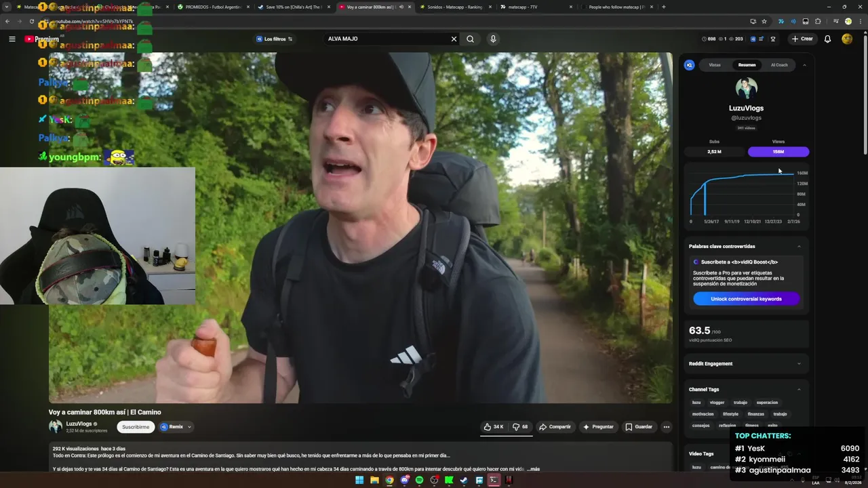Open a new browser tab
The height and width of the screenshot is (488, 868).
(x=663, y=7)
